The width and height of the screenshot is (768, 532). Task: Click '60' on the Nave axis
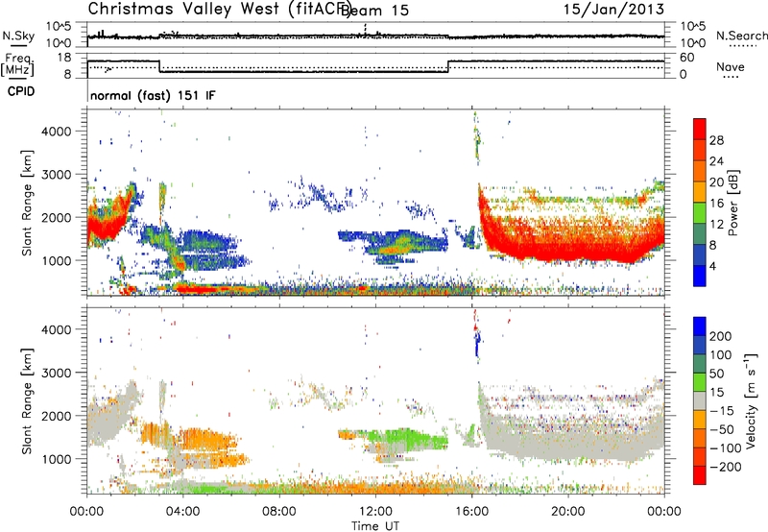(x=686, y=58)
